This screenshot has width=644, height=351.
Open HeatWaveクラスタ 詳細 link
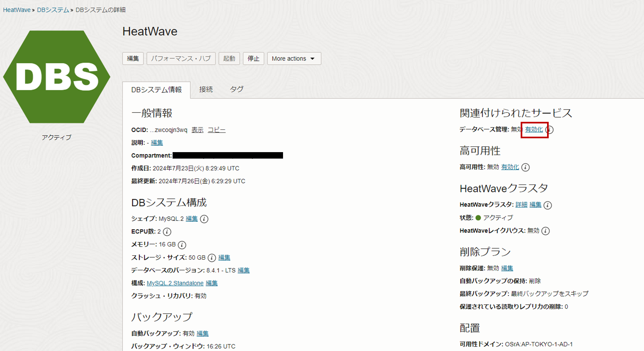click(x=521, y=205)
